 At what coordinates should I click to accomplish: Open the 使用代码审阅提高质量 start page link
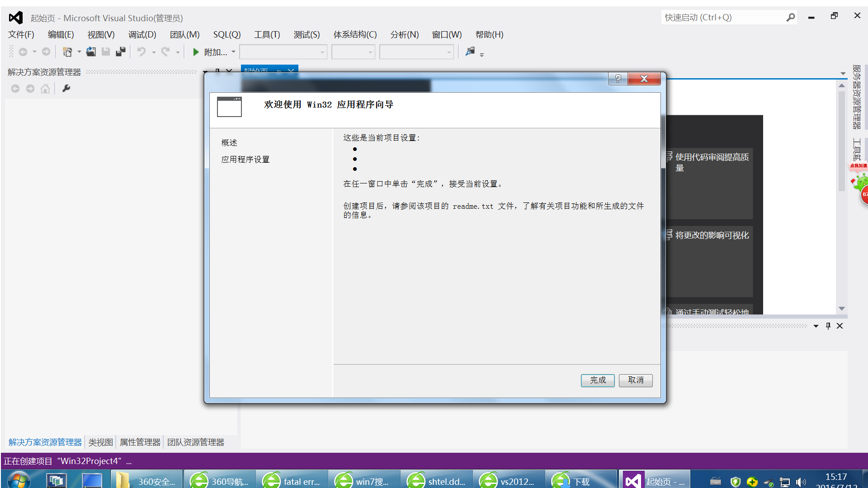(x=712, y=163)
